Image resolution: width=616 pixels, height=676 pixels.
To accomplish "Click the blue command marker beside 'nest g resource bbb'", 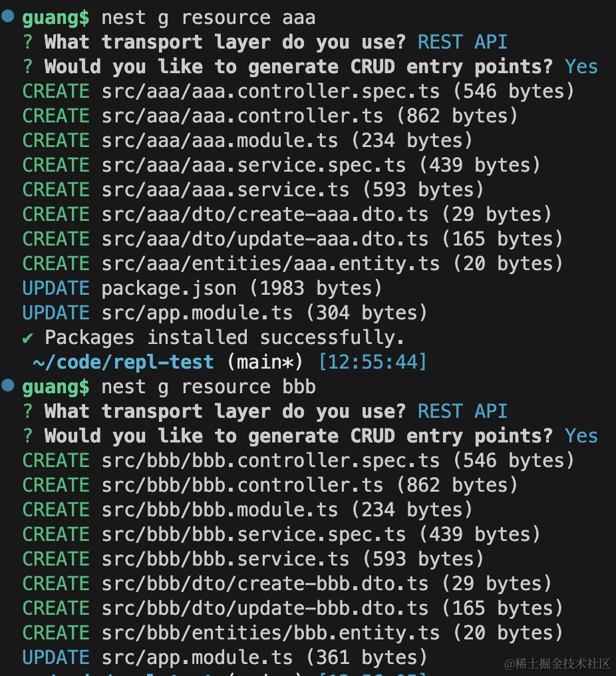I will pyautogui.click(x=8, y=385).
